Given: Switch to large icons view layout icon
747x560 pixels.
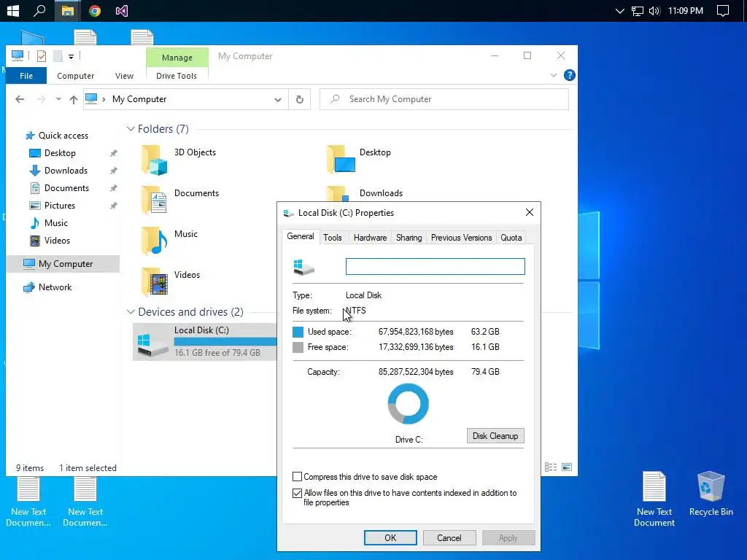Looking at the screenshot, I should [566, 467].
